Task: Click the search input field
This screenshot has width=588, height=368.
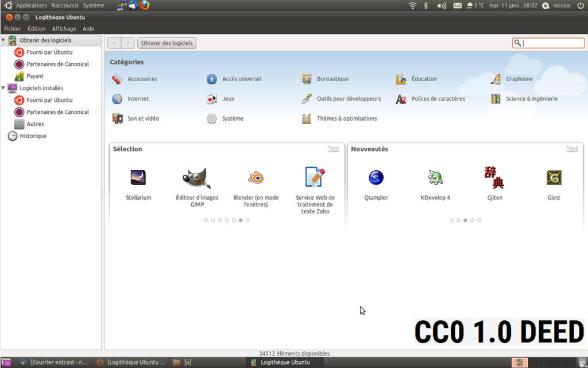Action: point(552,43)
